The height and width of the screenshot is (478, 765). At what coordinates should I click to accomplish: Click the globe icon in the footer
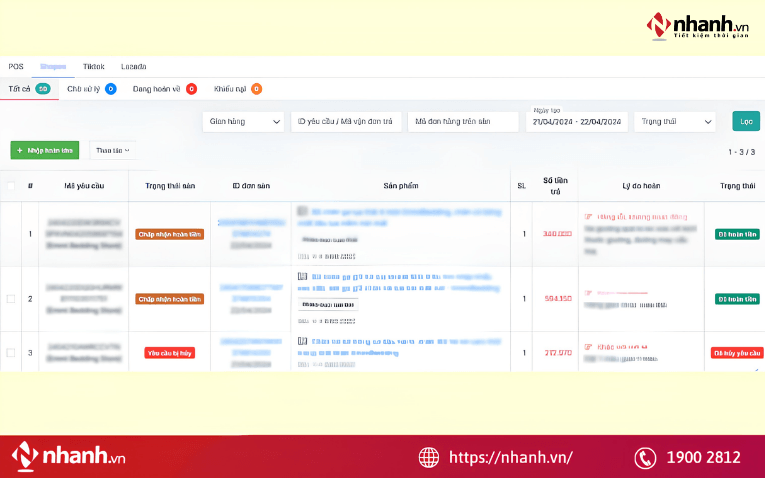pyautogui.click(x=429, y=458)
